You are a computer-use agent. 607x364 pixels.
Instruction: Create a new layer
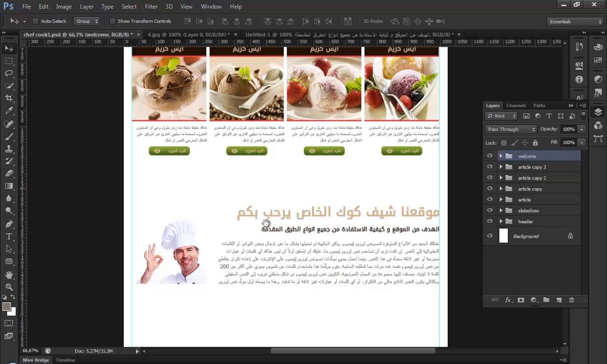pyautogui.click(x=559, y=300)
